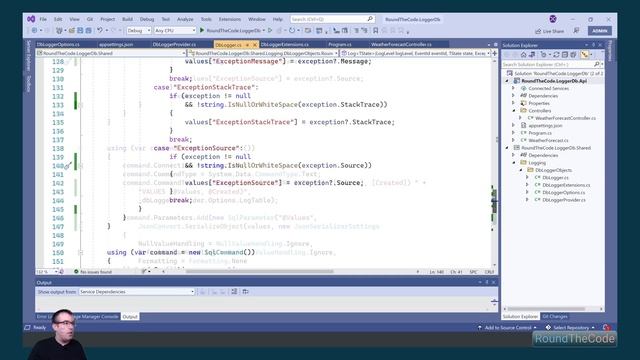Click the Visual Studio logo icon
This screenshot has height=360, width=640.
click(x=31, y=19)
